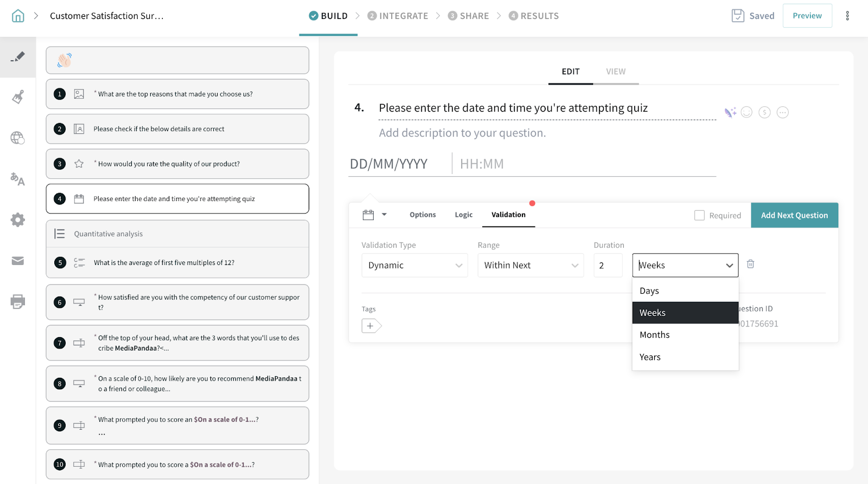
Task: Switch to the VIEW tab
Action: tap(615, 72)
